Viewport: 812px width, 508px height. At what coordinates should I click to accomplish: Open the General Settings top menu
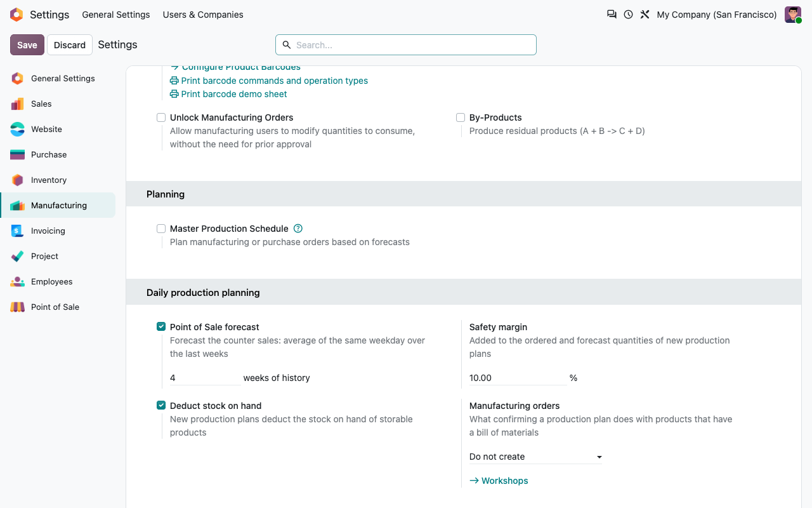pos(116,15)
